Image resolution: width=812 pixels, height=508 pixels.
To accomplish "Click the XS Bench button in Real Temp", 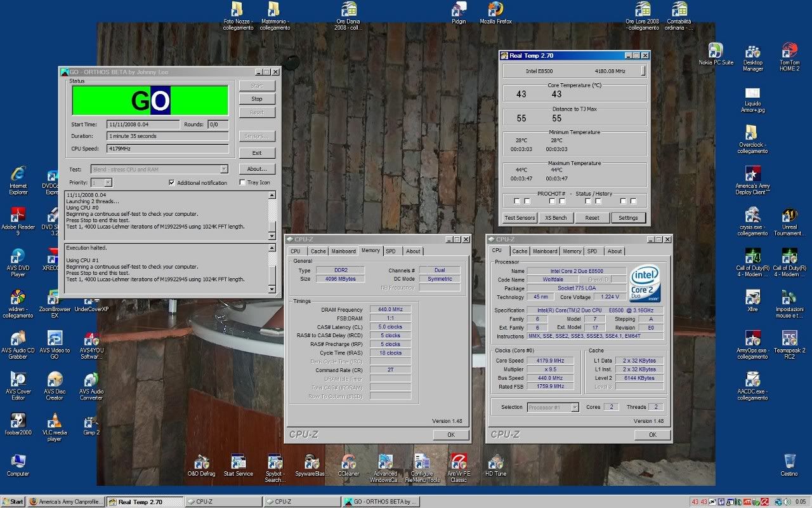I will pyautogui.click(x=556, y=218).
